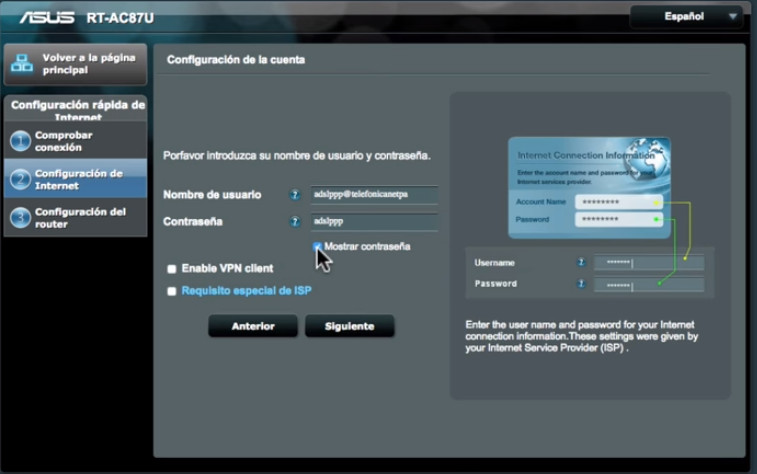
Task: Click help icon beside Username in the example panel
Action: [x=581, y=263]
